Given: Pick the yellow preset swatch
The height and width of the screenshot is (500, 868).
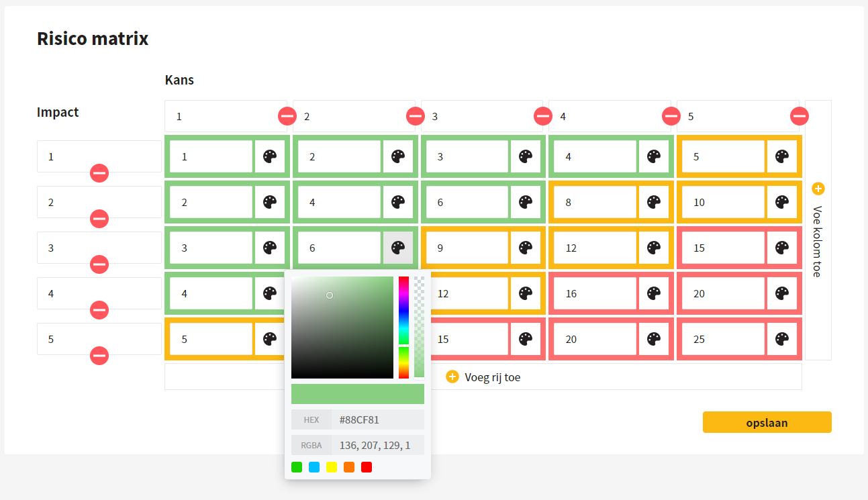Looking at the screenshot, I should click(x=332, y=467).
